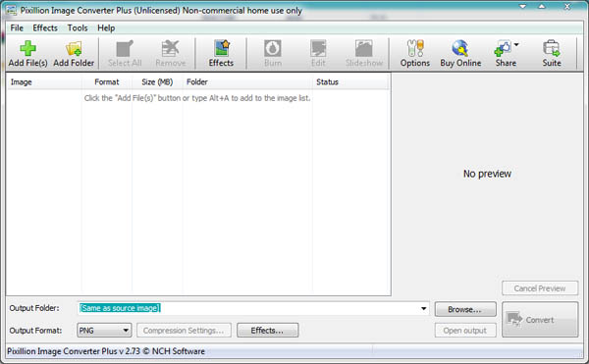The image size is (589, 364).
Task: Sort list by Status column header
Action: 350,82
